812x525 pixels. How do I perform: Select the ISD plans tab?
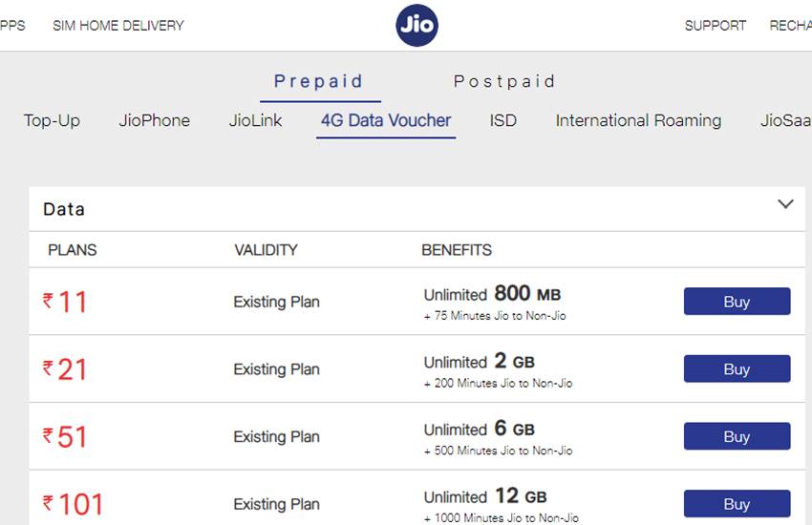[503, 120]
